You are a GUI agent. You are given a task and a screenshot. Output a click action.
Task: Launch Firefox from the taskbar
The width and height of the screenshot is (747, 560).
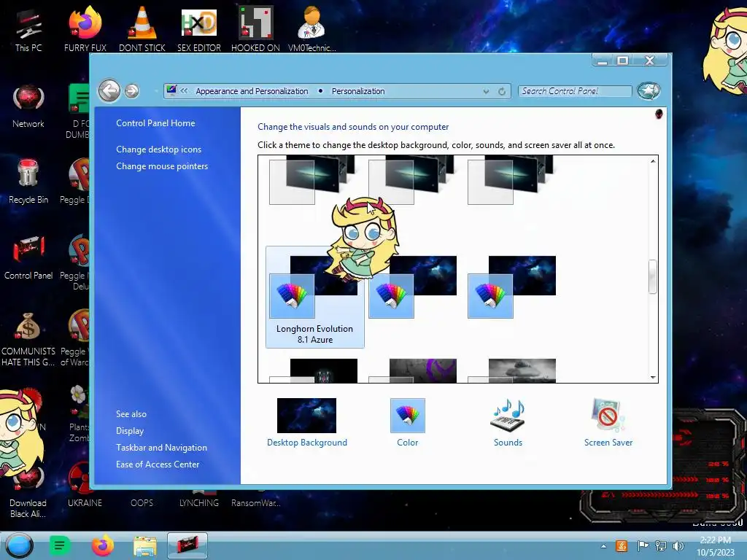[103, 545]
